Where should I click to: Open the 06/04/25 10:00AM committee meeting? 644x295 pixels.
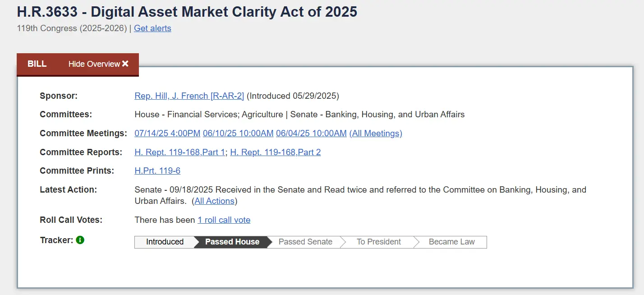pyautogui.click(x=311, y=133)
